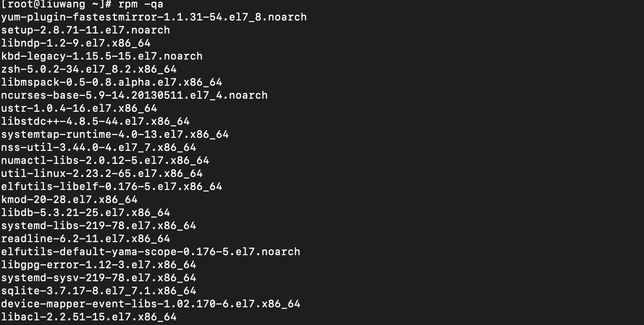
Task: Select the zsh-5.0.2-34 package line
Action: tap(88, 69)
